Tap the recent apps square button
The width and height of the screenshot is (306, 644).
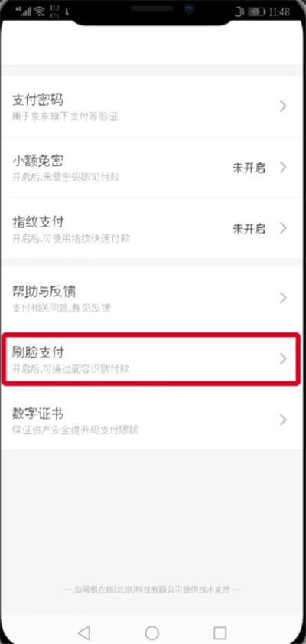coord(220,632)
